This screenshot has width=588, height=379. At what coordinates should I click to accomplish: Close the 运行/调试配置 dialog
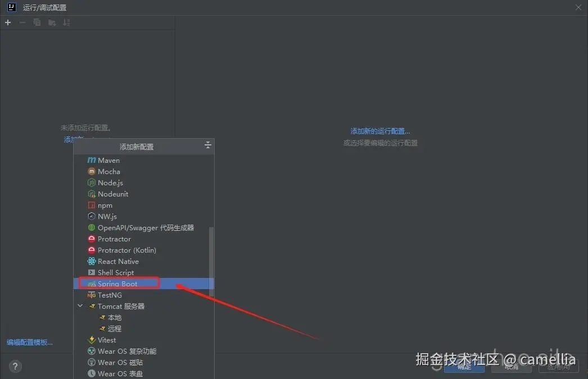point(578,7)
